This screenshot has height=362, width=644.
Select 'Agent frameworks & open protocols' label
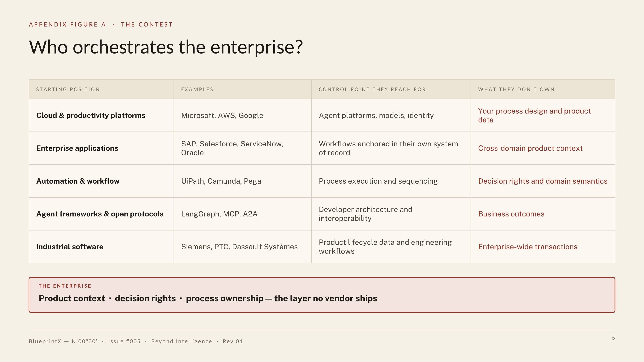click(x=100, y=214)
